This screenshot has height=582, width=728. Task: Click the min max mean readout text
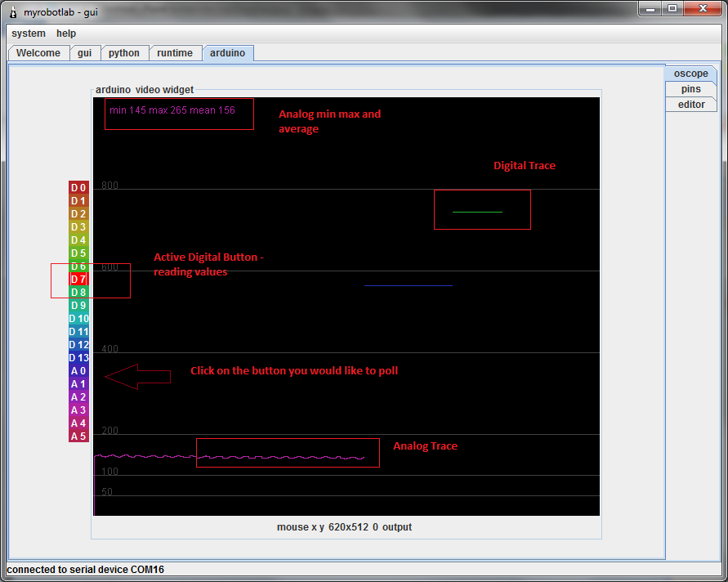pyautogui.click(x=172, y=110)
